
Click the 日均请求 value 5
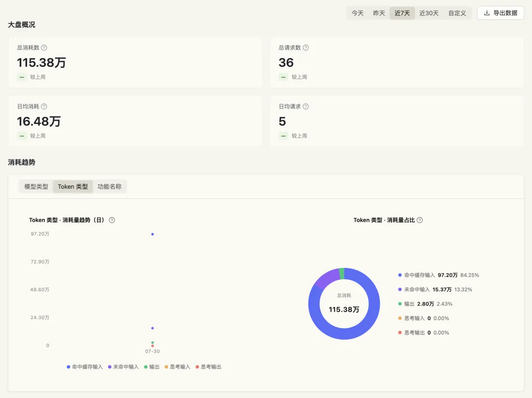tap(282, 121)
